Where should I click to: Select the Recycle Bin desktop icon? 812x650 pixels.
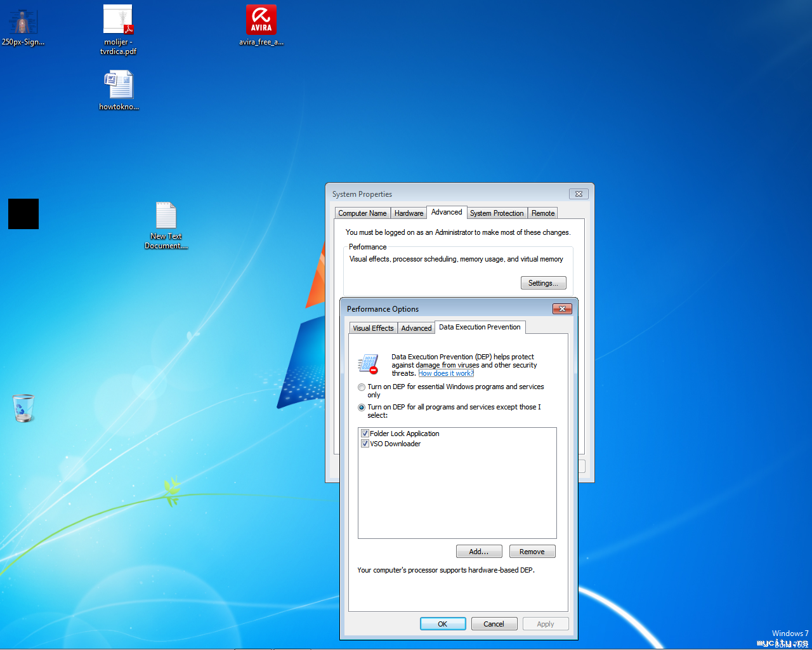click(23, 408)
